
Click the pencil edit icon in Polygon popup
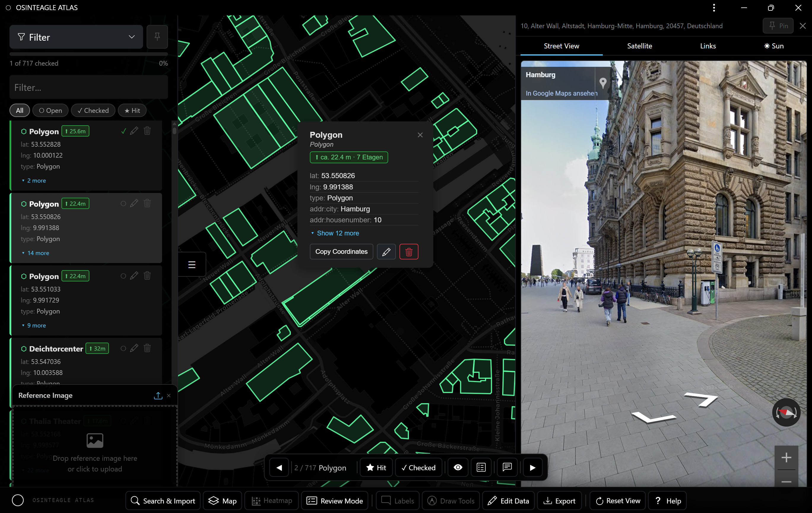click(x=386, y=252)
